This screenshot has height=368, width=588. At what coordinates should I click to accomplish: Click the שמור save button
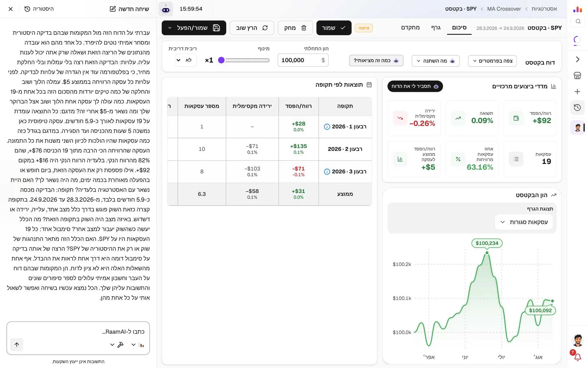[334, 28]
